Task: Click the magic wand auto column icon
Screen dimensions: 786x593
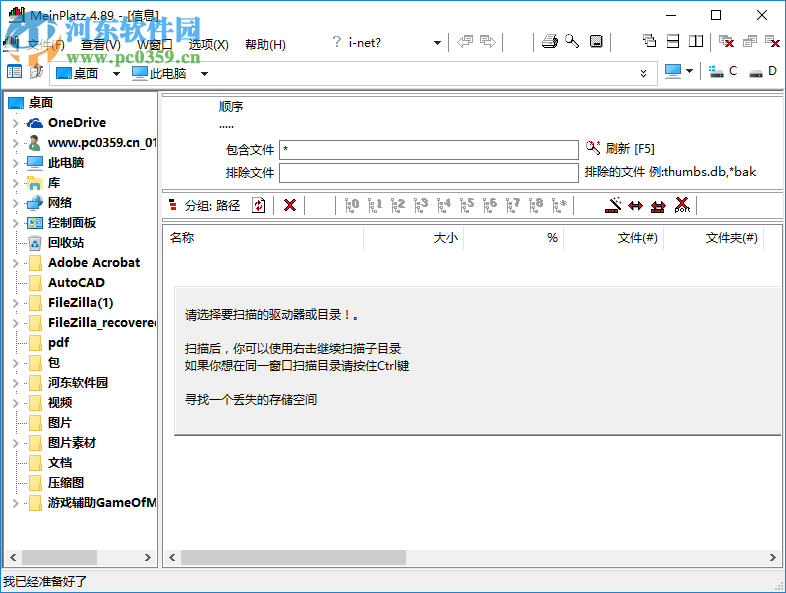Action: point(613,205)
